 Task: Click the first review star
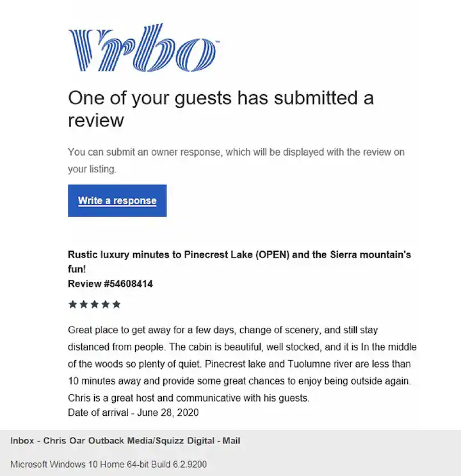pyautogui.click(x=72, y=304)
